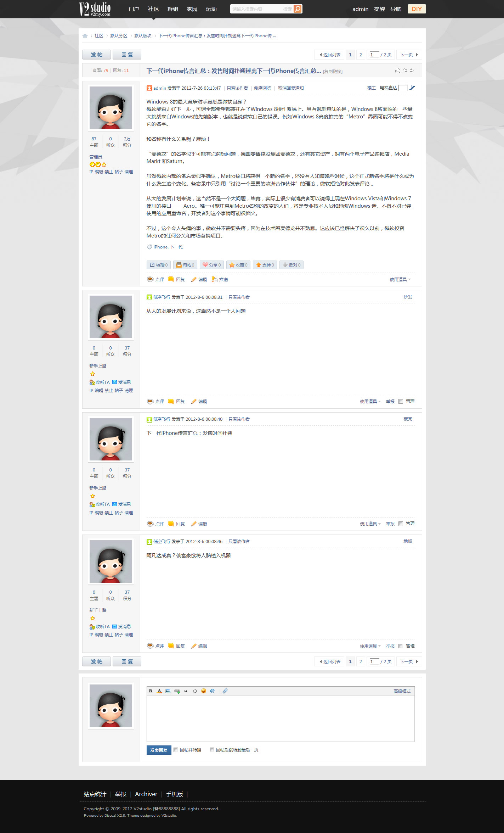Open the smiley emoticon picker
The image size is (504, 833).
point(204,691)
